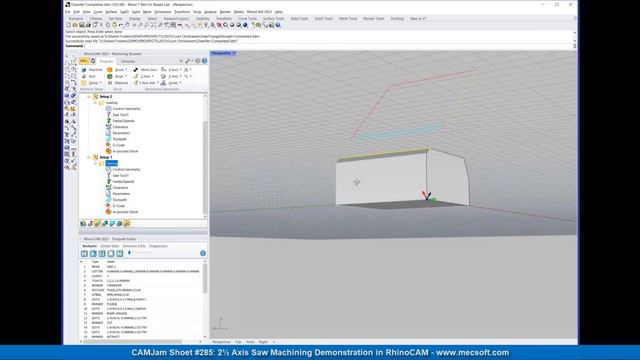This screenshot has height=360, width=640.
Task: Select the Clearance item under Setup 2
Action: pos(120,127)
